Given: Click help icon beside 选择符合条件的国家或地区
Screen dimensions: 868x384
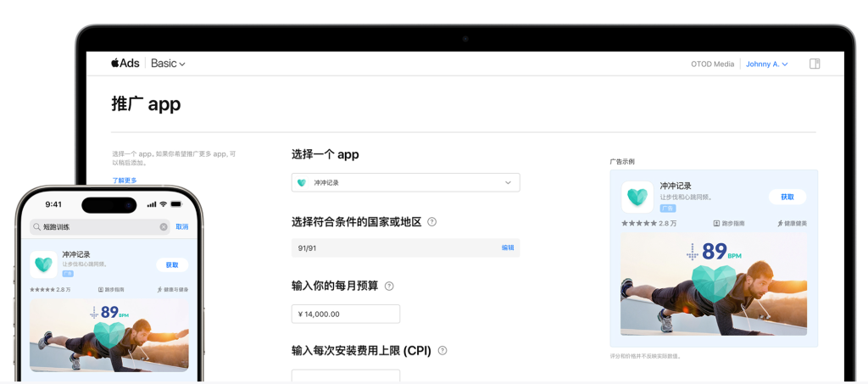Looking at the screenshot, I should [x=432, y=222].
